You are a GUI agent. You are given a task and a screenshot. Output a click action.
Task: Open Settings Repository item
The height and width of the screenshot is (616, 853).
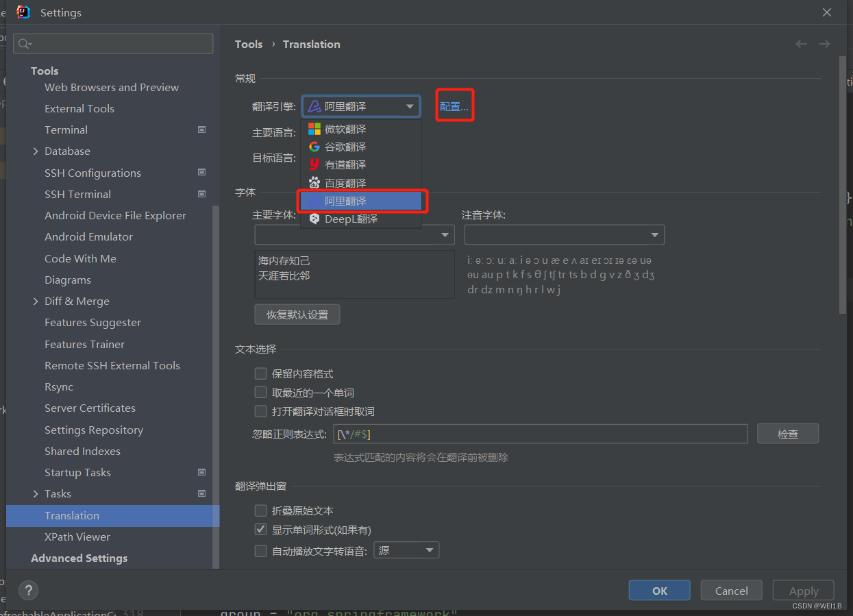point(94,430)
